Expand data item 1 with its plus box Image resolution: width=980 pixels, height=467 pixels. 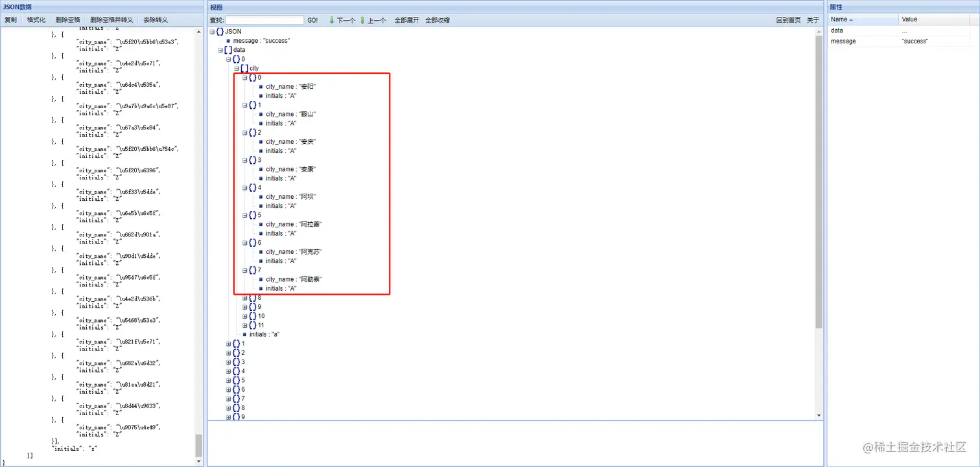[x=229, y=344]
